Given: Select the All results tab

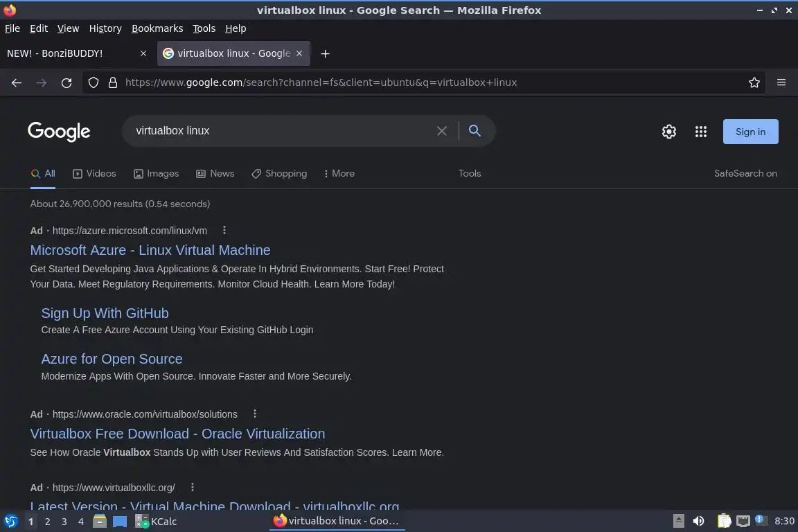Looking at the screenshot, I should (x=43, y=174).
